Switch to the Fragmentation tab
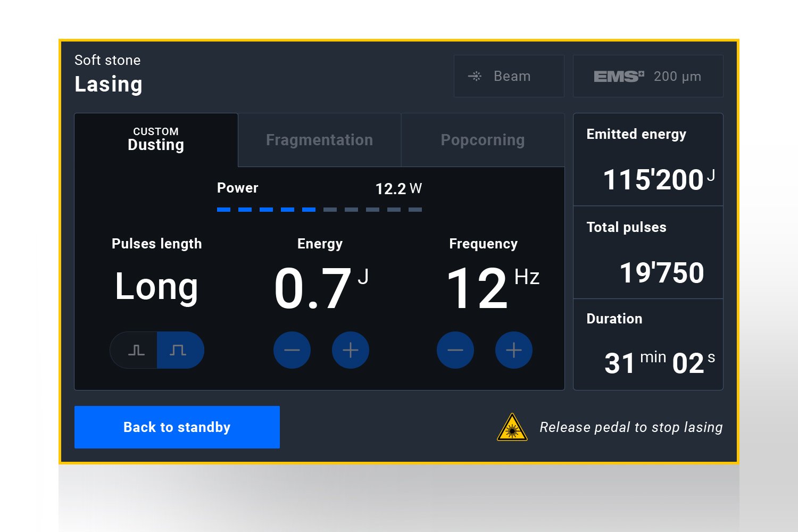The image size is (798, 532). pos(319,140)
